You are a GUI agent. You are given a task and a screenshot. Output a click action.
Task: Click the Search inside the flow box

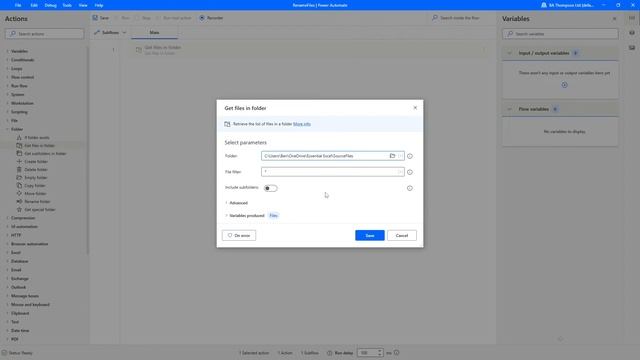pyautogui.click(x=460, y=18)
